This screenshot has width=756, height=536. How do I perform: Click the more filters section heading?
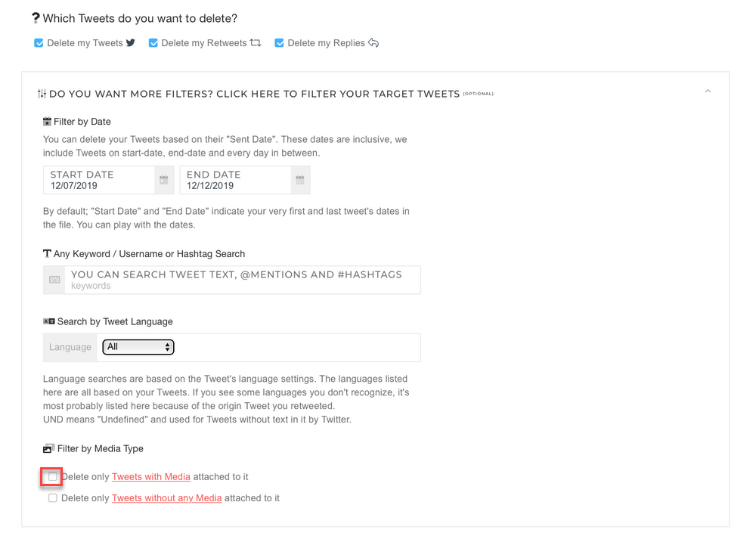254,94
